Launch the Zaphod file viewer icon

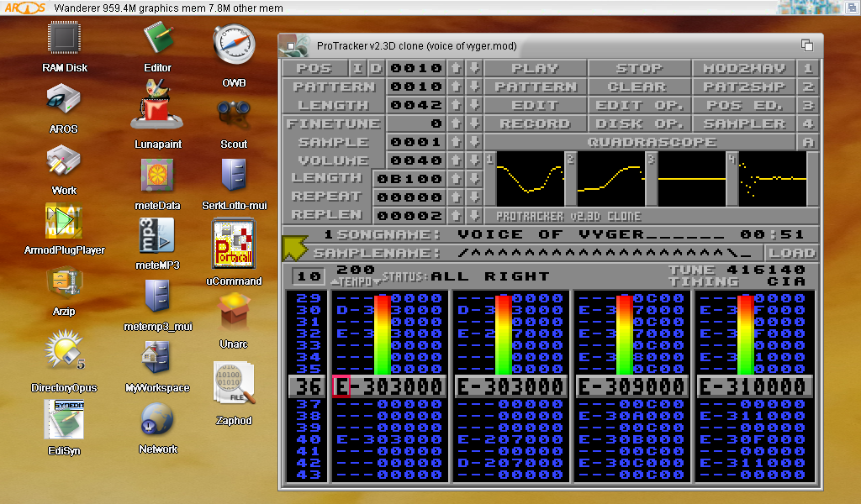point(234,383)
